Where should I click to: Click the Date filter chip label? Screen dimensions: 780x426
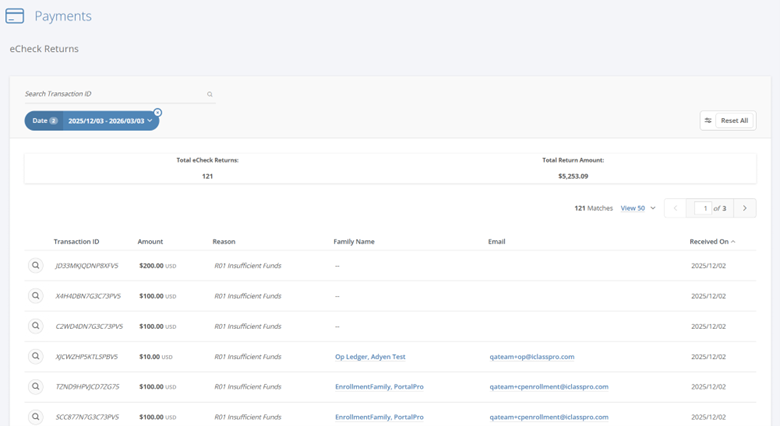(44, 121)
